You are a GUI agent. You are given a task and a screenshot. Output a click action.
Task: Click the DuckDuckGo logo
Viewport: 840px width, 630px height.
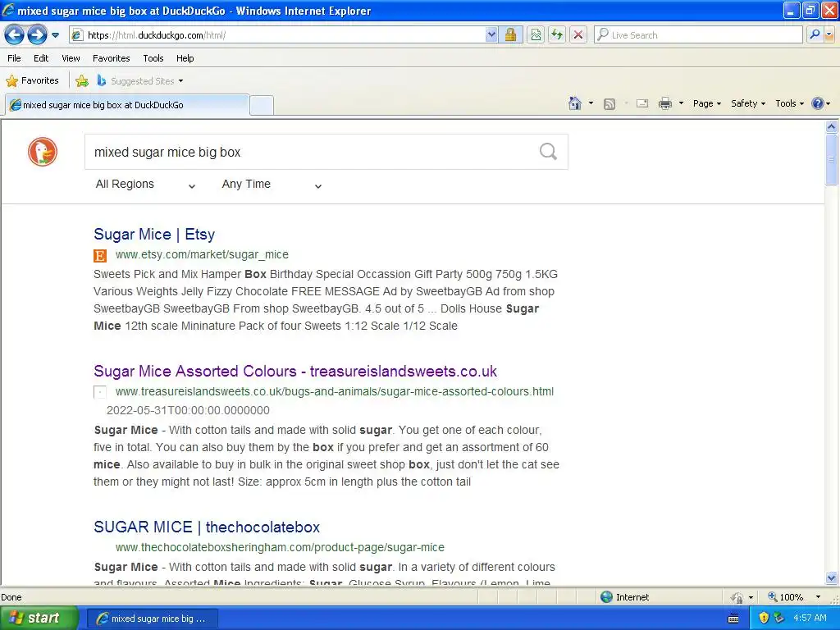tap(43, 152)
